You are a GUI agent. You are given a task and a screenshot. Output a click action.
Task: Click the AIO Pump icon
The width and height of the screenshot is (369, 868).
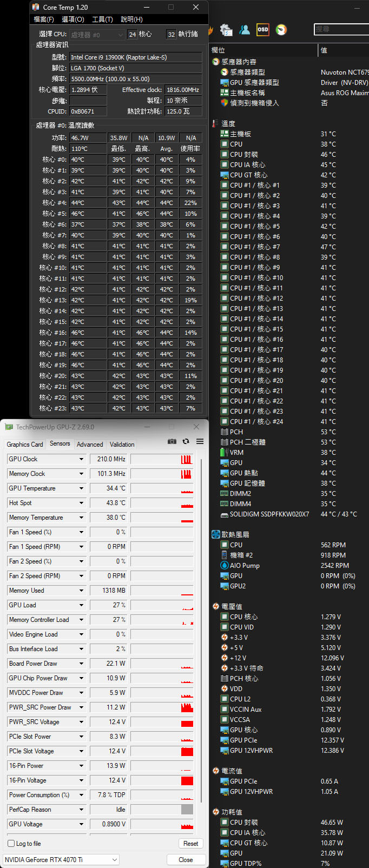pos(225,565)
